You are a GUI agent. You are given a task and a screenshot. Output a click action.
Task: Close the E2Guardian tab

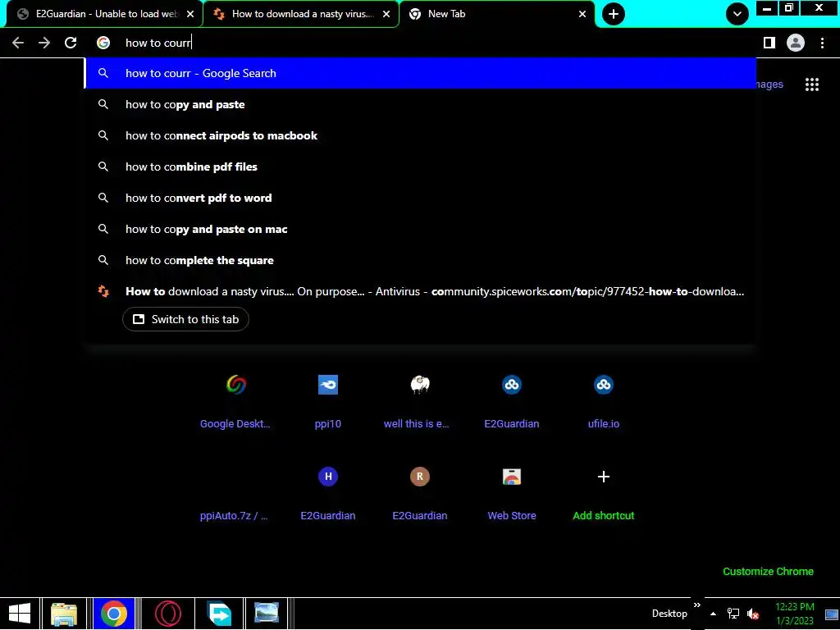coord(190,14)
